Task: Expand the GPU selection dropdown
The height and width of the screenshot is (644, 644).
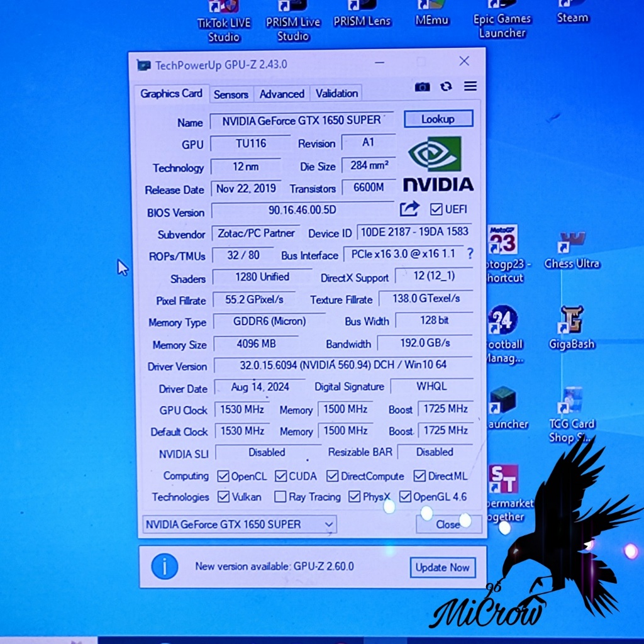Action: [328, 524]
